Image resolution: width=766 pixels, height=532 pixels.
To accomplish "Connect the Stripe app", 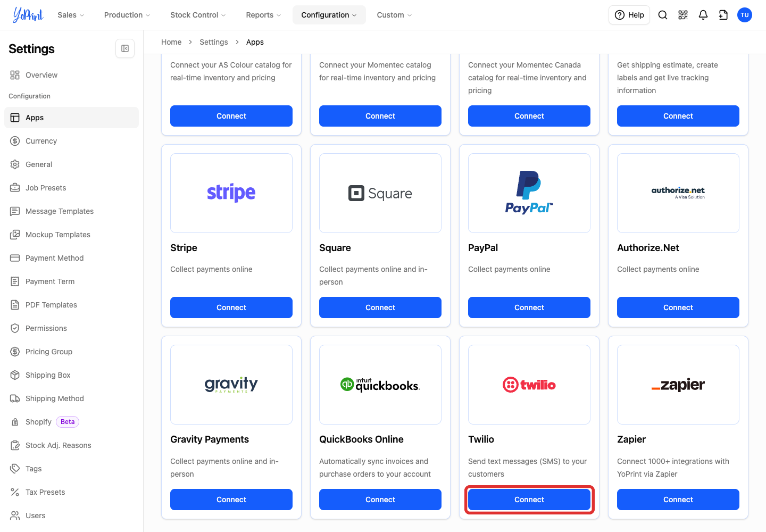I will point(231,307).
